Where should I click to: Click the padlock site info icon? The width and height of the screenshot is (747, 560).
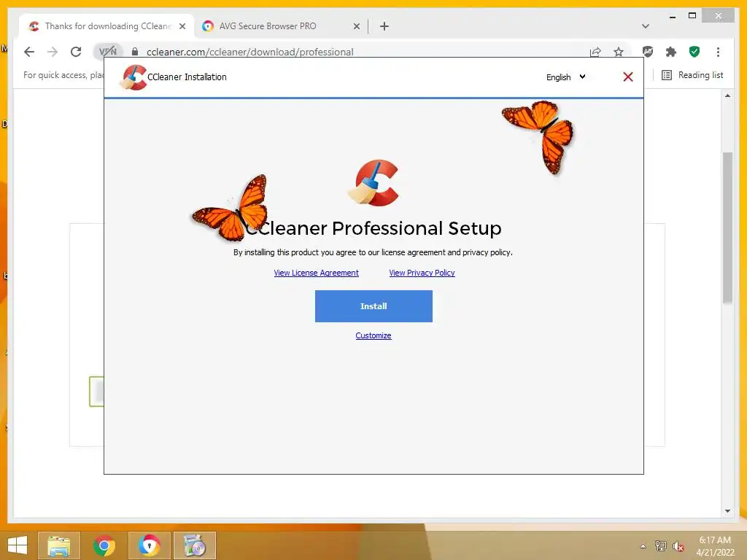click(x=135, y=52)
